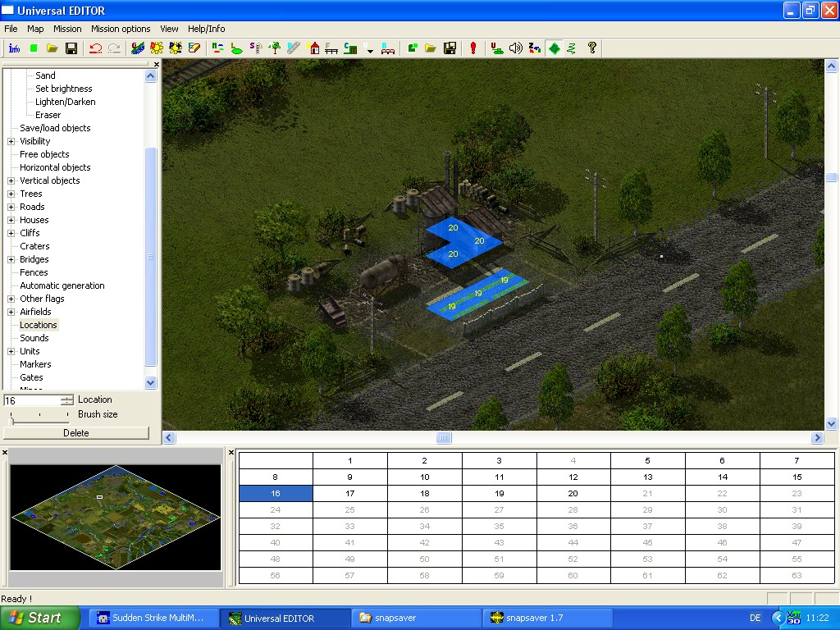Select Locations in the tree list
840x630 pixels.
tap(38, 325)
